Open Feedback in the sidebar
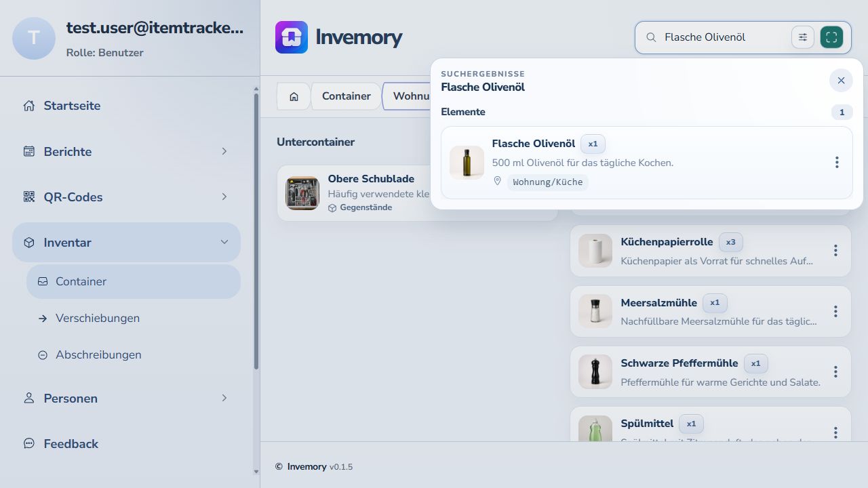This screenshot has width=868, height=488. point(126,444)
